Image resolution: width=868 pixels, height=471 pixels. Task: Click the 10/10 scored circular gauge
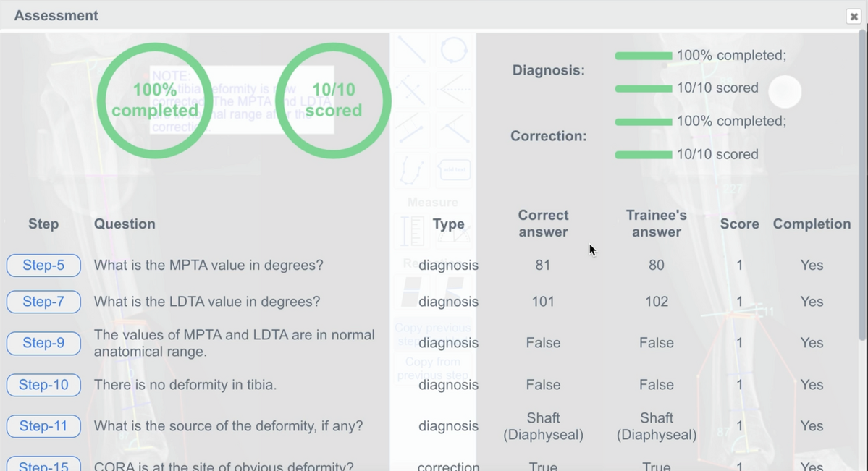(333, 101)
